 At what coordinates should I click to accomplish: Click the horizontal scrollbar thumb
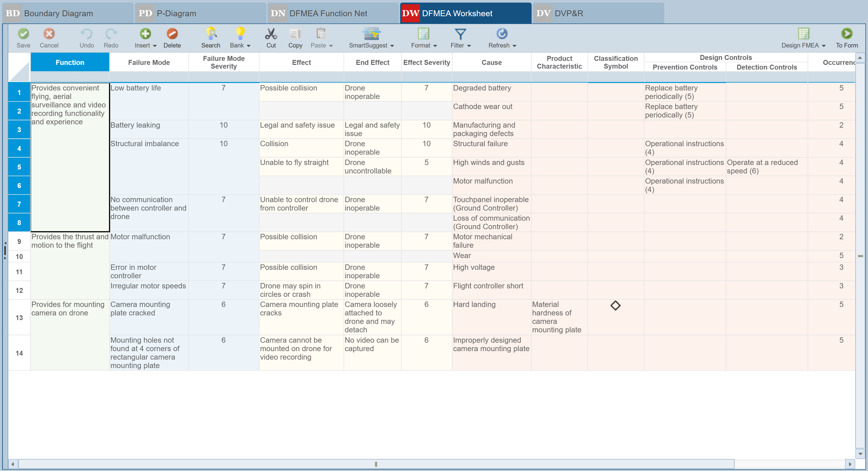click(x=376, y=464)
